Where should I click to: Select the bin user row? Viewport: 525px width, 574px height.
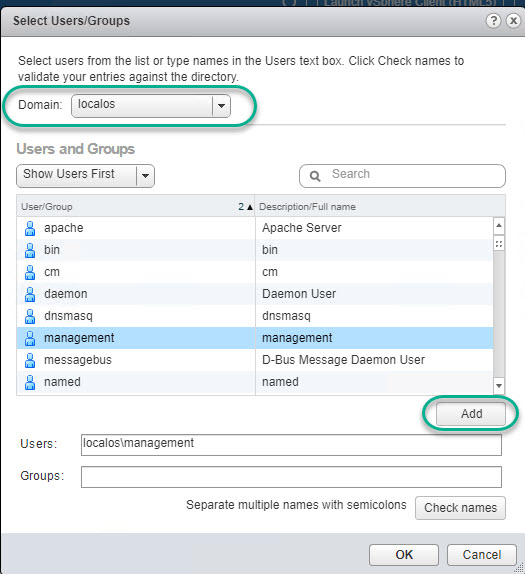point(255,250)
